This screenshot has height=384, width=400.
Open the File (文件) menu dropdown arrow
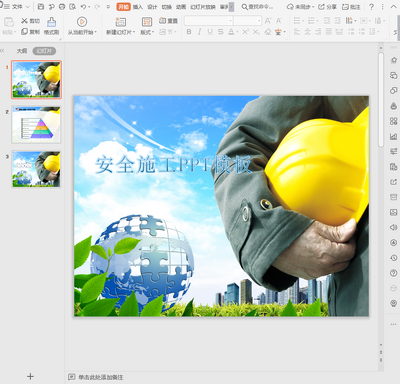[x=28, y=7]
